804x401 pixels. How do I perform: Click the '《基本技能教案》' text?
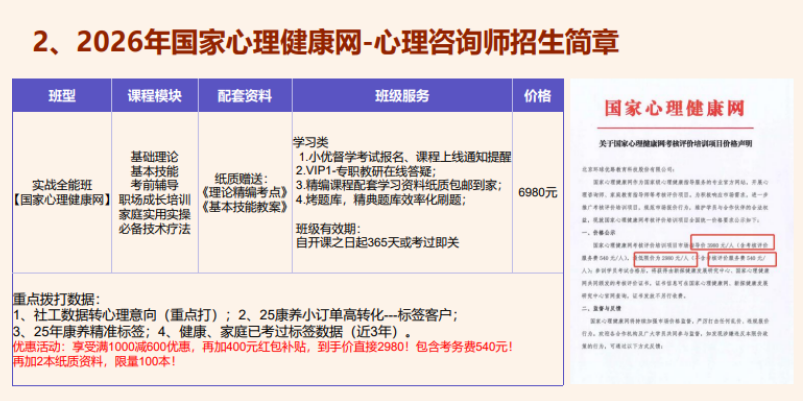coord(245,208)
